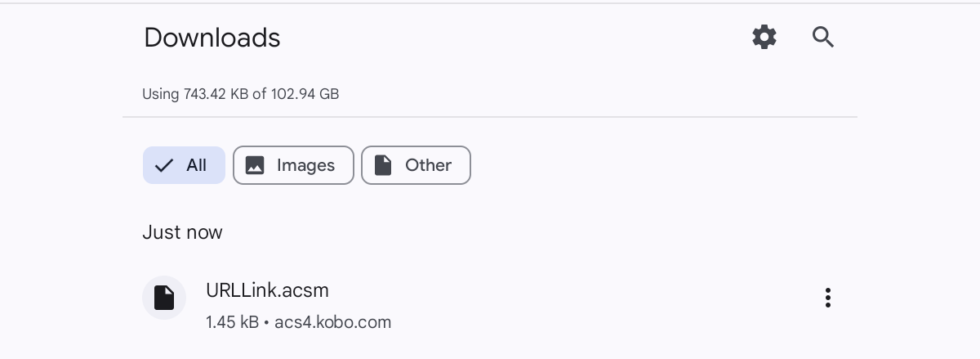The width and height of the screenshot is (980, 359).
Task: Click the acs4.kobo.com source text
Action: (x=333, y=322)
